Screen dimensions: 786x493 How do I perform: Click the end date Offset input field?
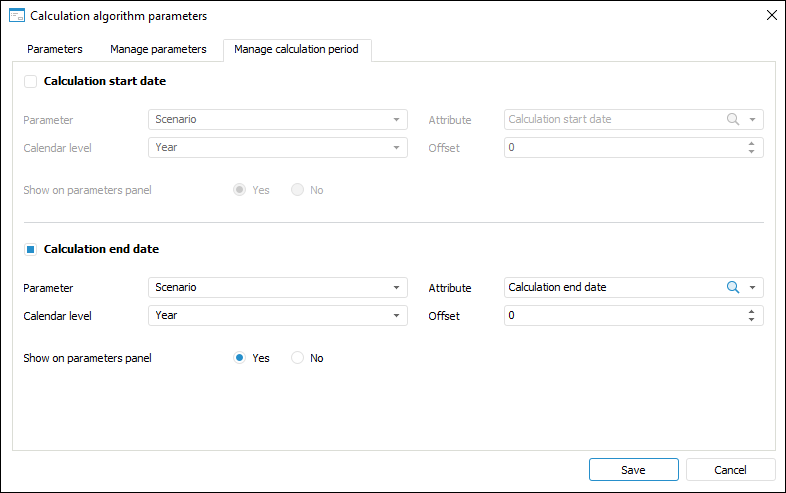point(622,316)
